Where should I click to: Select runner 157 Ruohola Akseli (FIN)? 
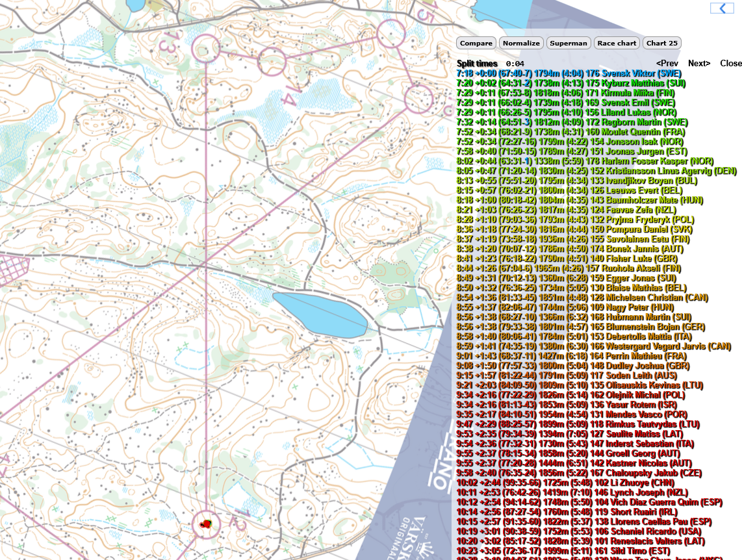point(569,268)
